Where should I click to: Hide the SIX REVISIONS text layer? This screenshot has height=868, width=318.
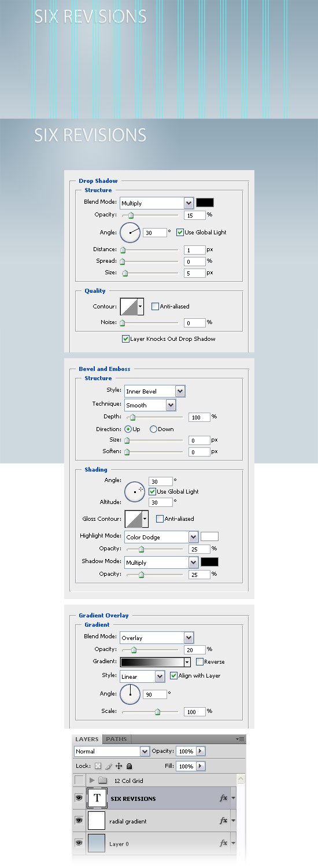coord(79,798)
